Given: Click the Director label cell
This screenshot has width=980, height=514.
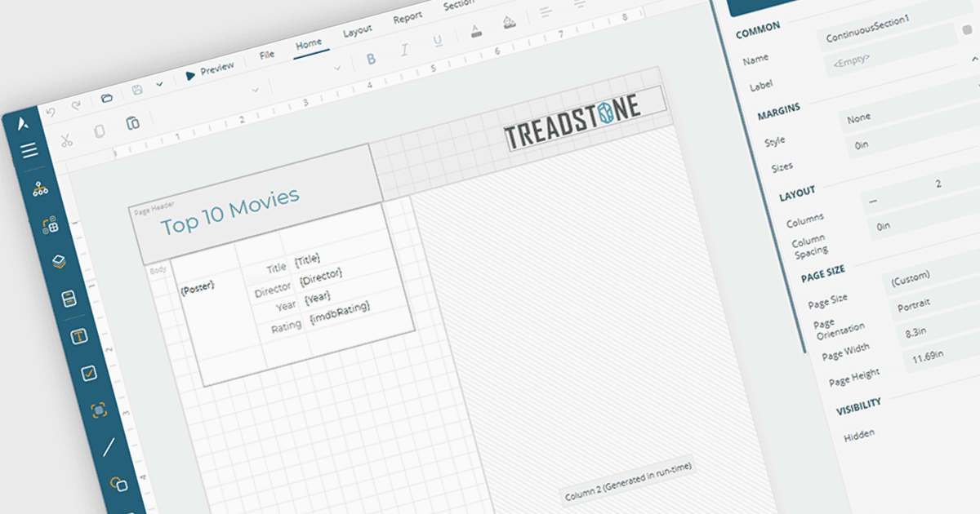Looking at the screenshot, I should point(273,290).
